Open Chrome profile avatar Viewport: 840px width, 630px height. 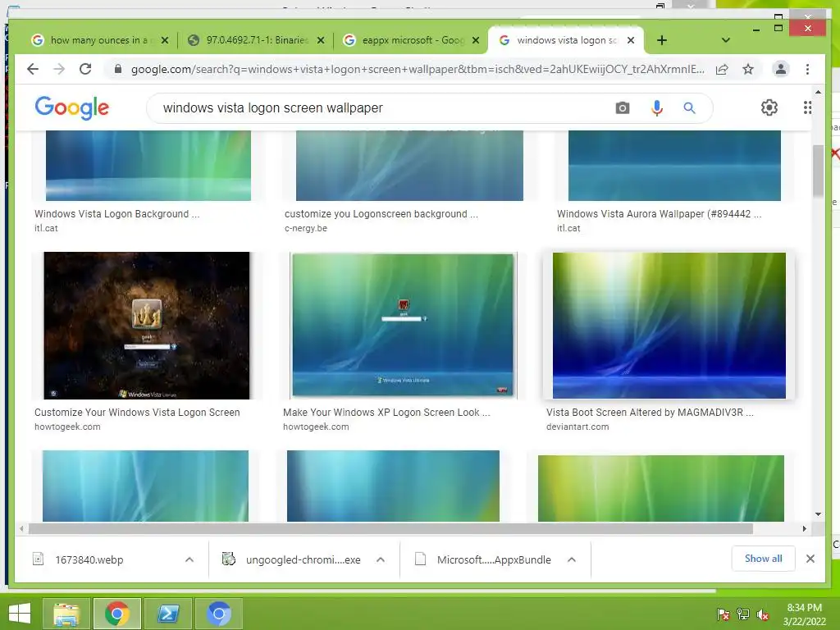[x=781, y=69]
